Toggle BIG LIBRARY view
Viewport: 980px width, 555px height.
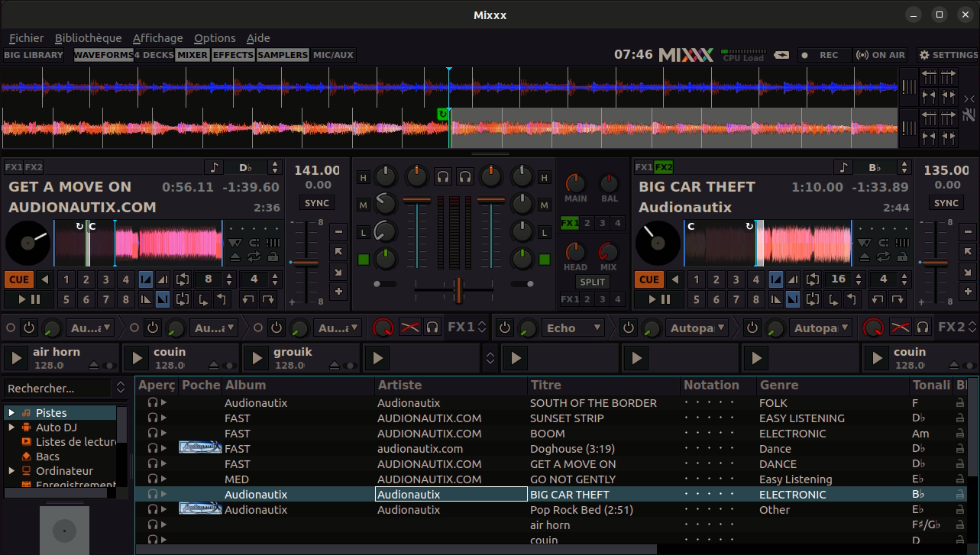tap(34, 55)
